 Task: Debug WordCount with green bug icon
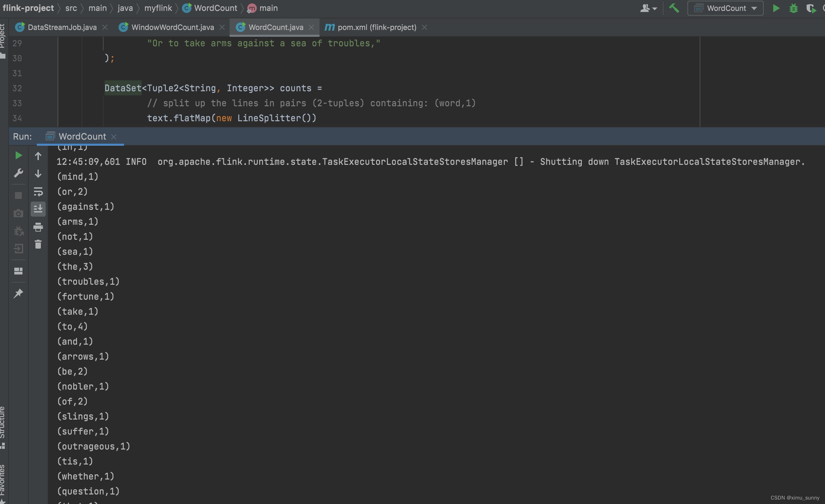click(x=794, y=8)
